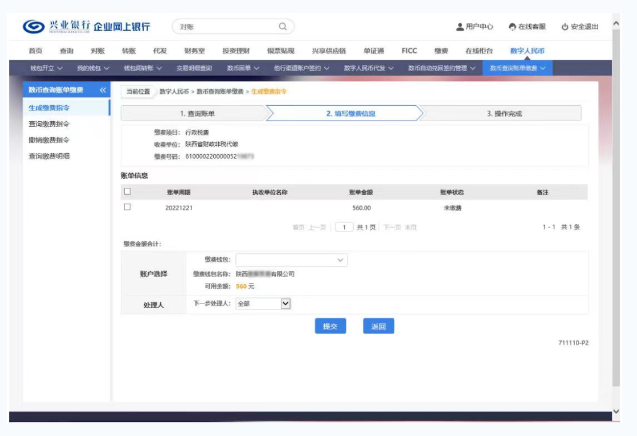The height and width of the screenshot is (436, 637).
Task: Click the 数字人民币 breadcrumb link
Action: [175, 91]
